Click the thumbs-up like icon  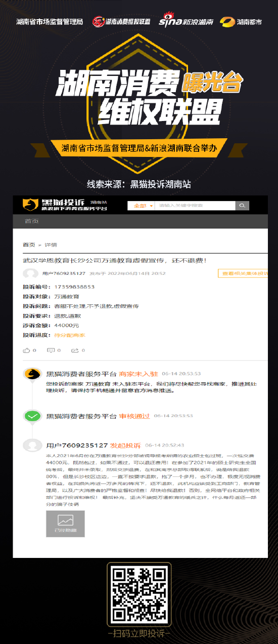(x=26, y=350)
